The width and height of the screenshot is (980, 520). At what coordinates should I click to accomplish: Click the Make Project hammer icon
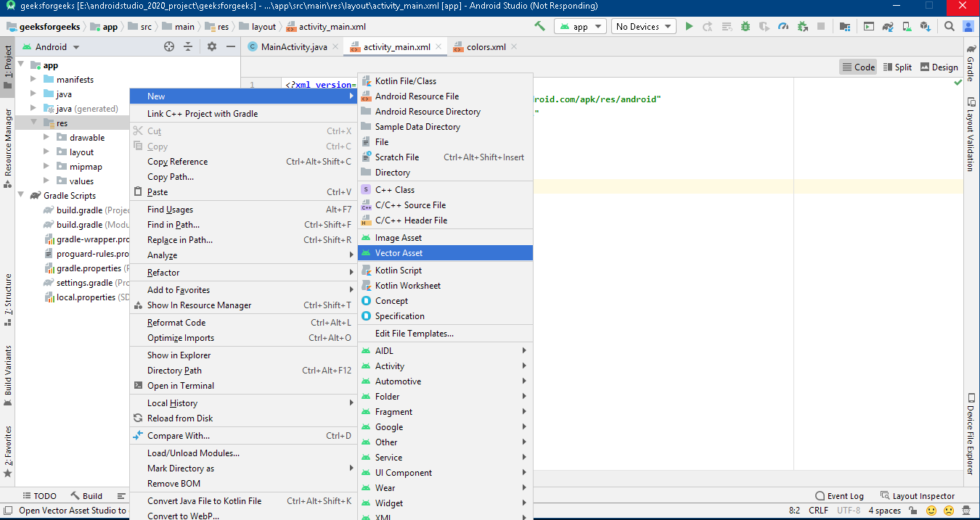(539, 26)
